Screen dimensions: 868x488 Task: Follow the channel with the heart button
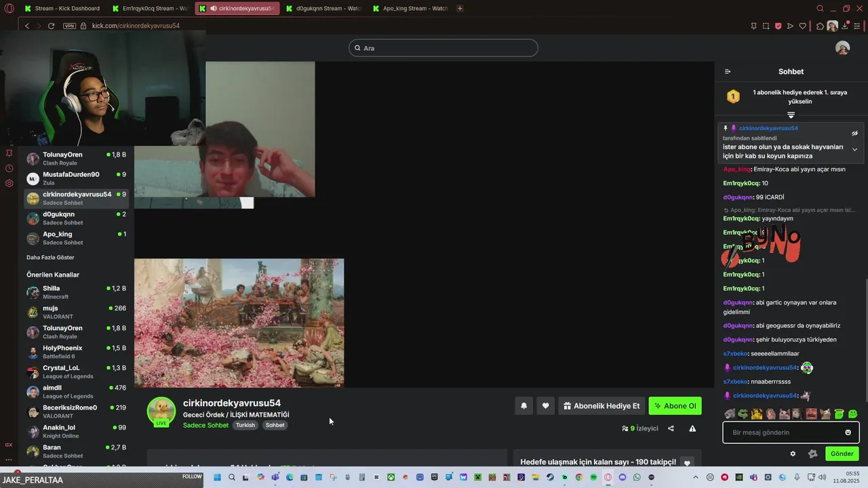(x=545, y=406)
